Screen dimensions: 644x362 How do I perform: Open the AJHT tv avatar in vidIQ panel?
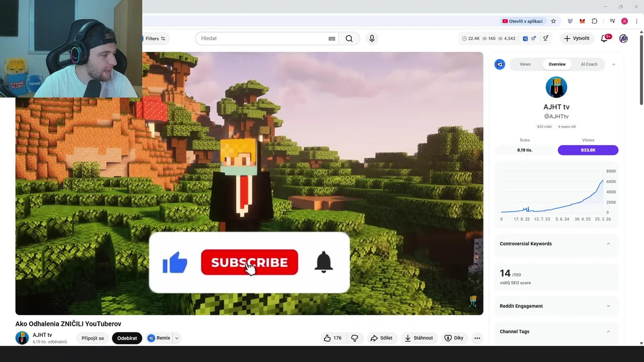556,87
